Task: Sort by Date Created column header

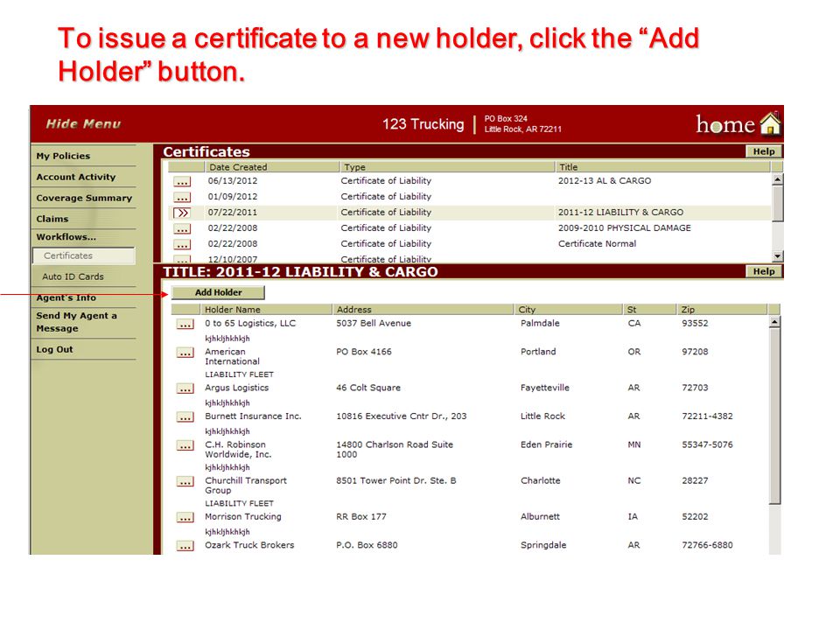Action: pos(271,167)
